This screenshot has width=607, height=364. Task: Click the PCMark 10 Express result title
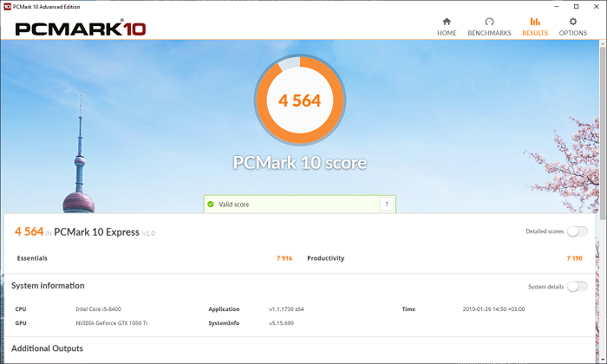(95, 231)
